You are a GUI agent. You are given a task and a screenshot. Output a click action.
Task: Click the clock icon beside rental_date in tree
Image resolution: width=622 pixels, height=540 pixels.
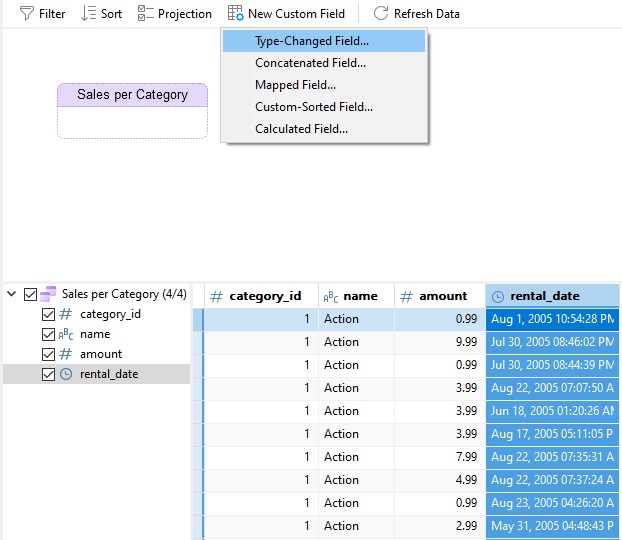coord(66,374)
